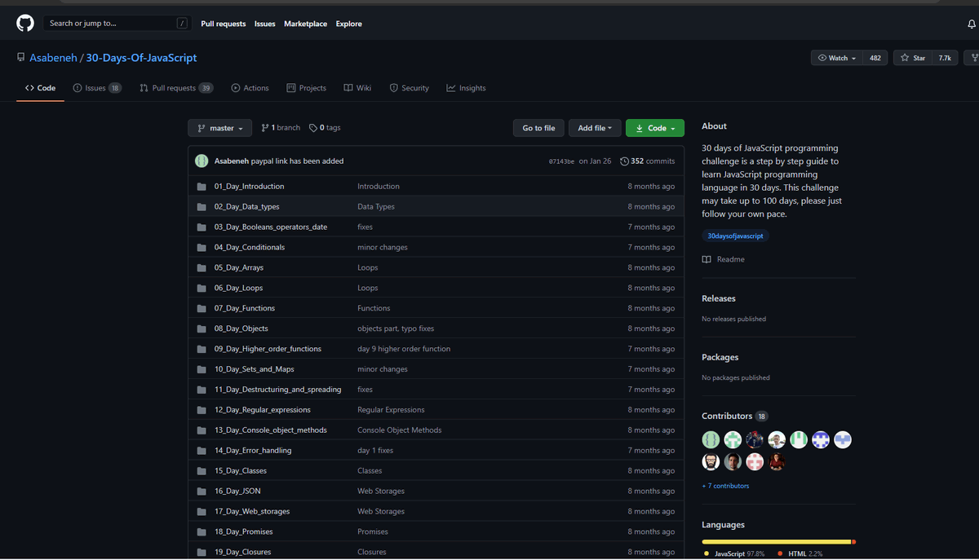Open the Asabeneh owner link
This screenshot has height=560, width=979.
click(x=53, y=58)
